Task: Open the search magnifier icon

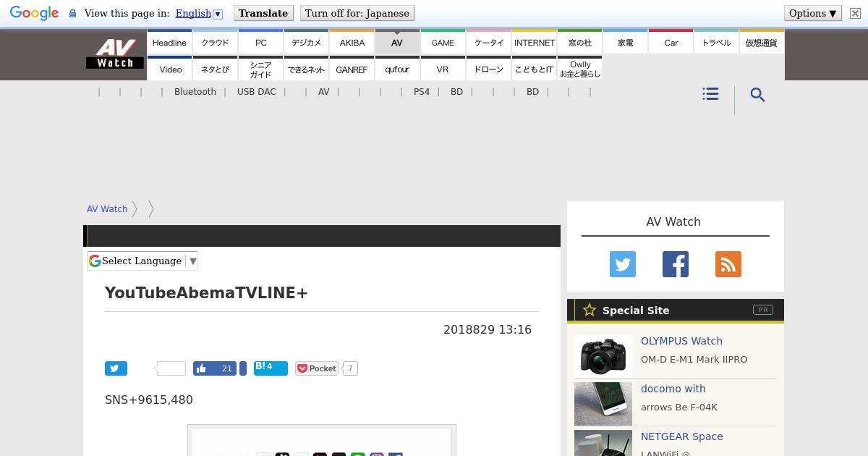Action: point(757,95)
